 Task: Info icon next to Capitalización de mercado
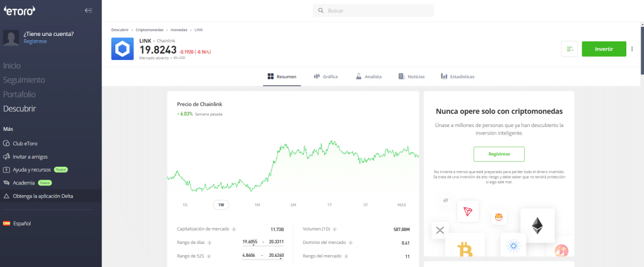[x=233, y=229]
